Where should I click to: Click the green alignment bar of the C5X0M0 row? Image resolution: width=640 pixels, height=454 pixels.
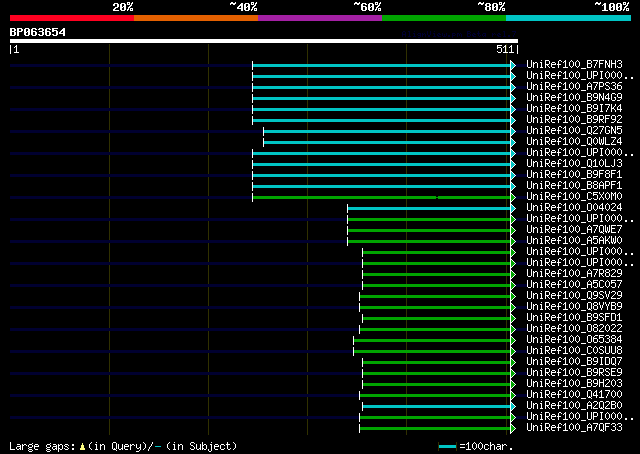382,198
